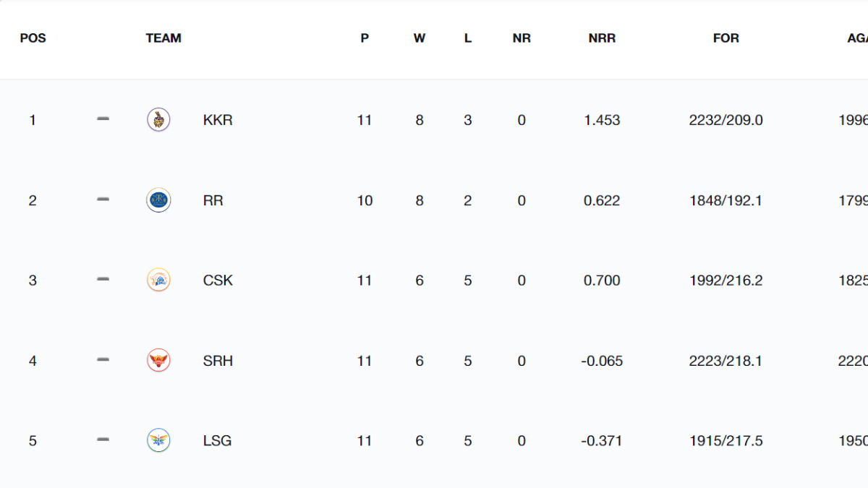Click the POS column header
This screenshot has width=868, height=488.
pyautogui.click(x=33, y=38)
